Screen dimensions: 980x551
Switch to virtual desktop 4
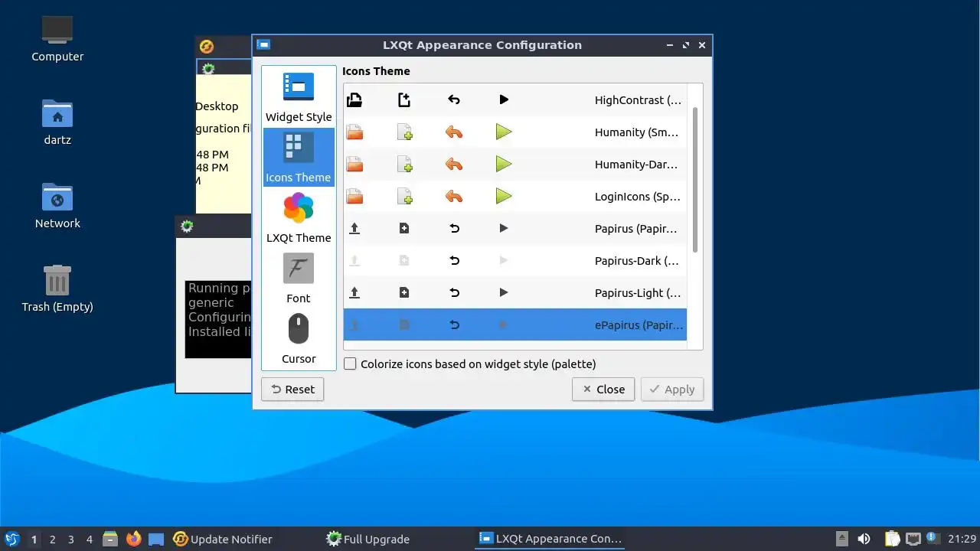90,540
